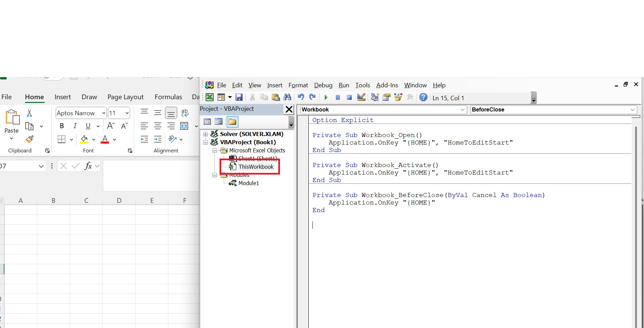
Task: Toggle Italic formatting in Excel ribbon
Action: (75, 126)
